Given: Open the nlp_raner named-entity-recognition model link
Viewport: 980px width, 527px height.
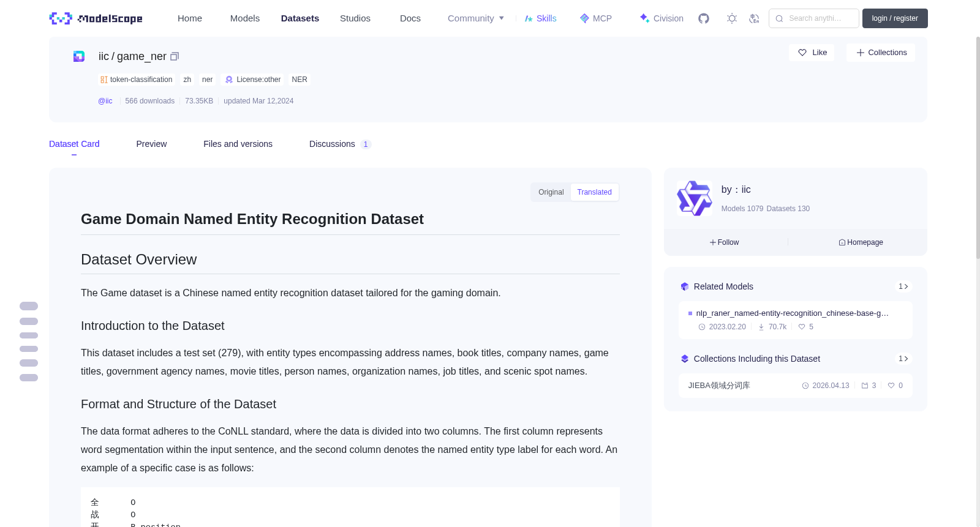Looking at the screenshot, I should (x=793, y=313).
